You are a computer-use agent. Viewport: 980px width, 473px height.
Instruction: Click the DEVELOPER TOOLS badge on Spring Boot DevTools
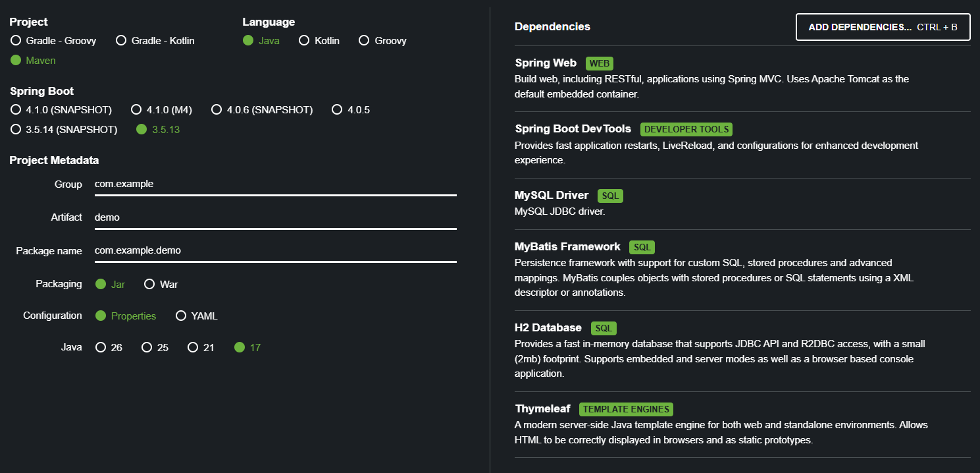point(686,129)
